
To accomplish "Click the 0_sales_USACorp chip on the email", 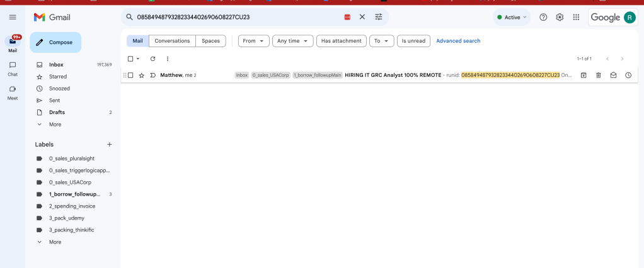I will 271,75.
